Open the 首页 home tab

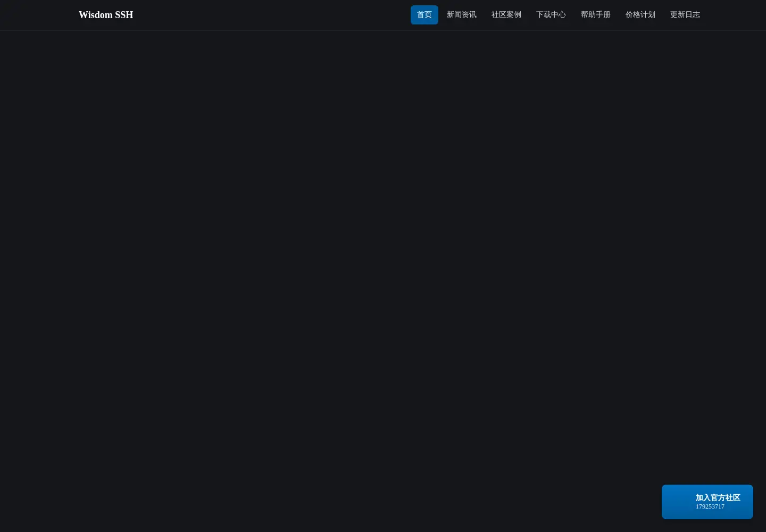click(424, 15)
